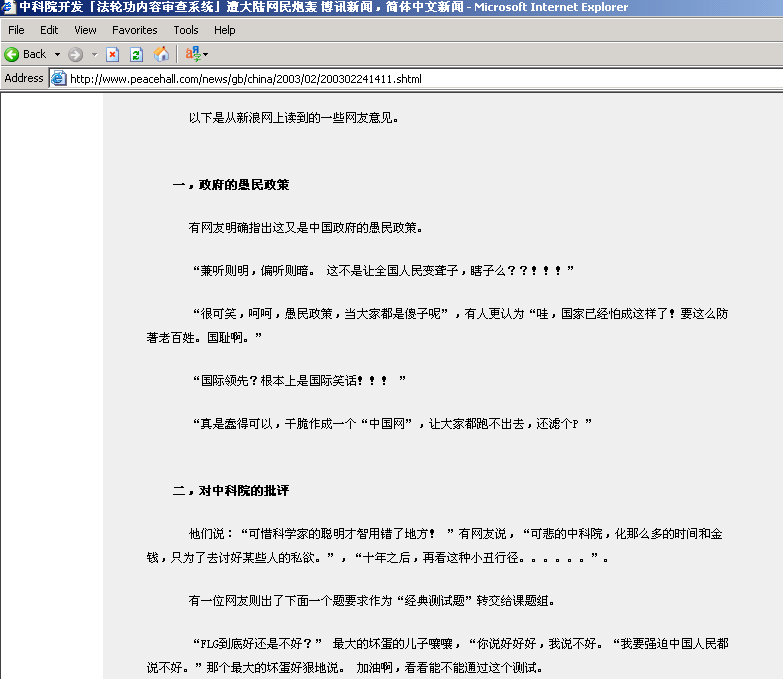Expand the Forward history dropdown arrow
Screen dimensions: 783x679
point(94,54)
